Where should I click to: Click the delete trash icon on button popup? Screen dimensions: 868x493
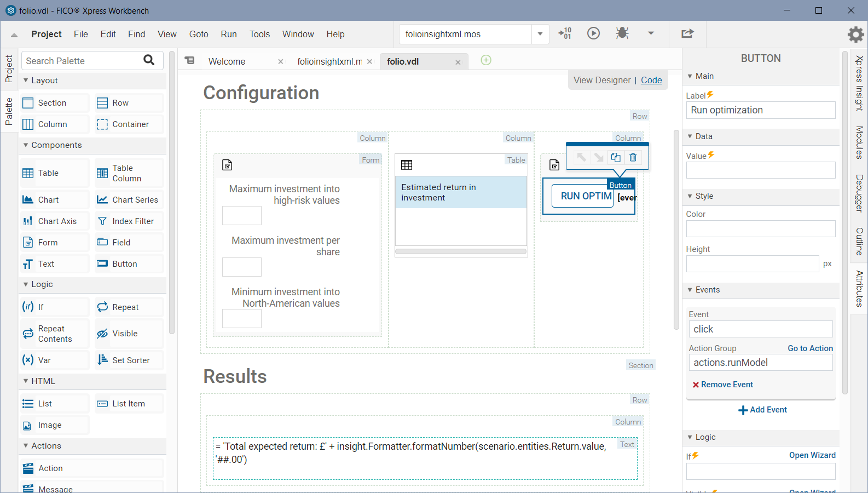tap(633, 157)
